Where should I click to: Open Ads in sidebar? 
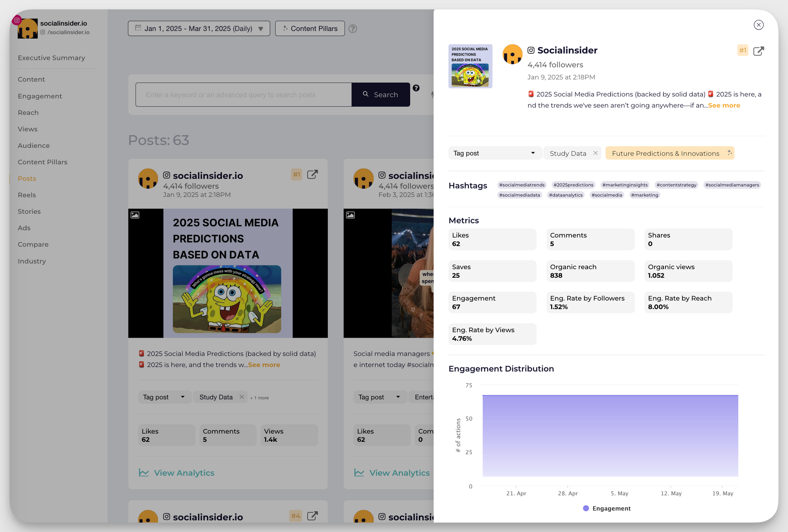tap(24, 228)
